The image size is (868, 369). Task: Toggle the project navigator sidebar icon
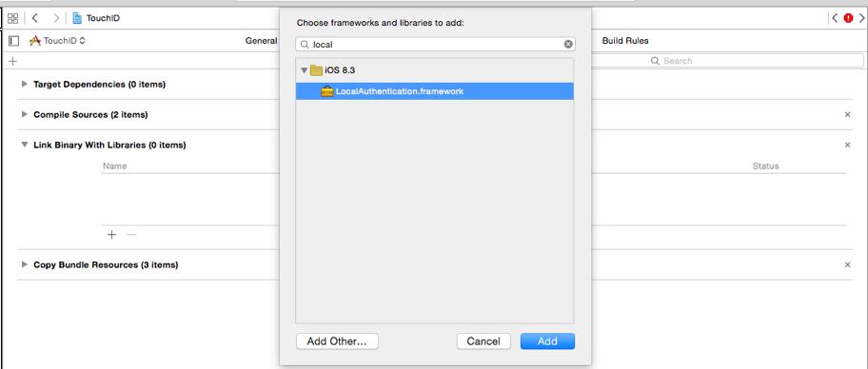pos(14,40)
